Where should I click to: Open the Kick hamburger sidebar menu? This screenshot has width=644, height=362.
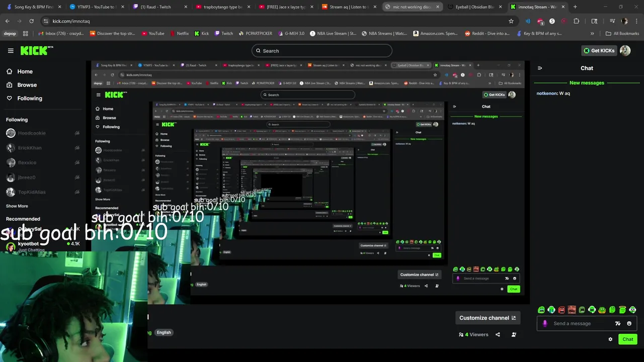click(x=11, y=51)
